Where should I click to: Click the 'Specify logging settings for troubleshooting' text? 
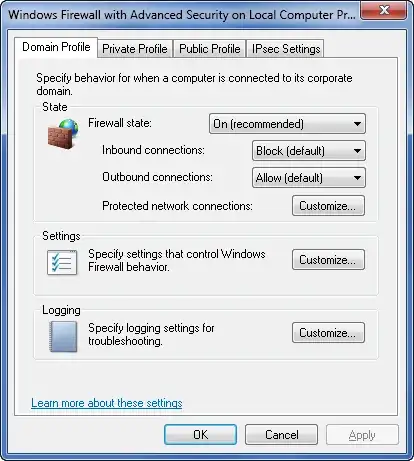pos(151,334)
